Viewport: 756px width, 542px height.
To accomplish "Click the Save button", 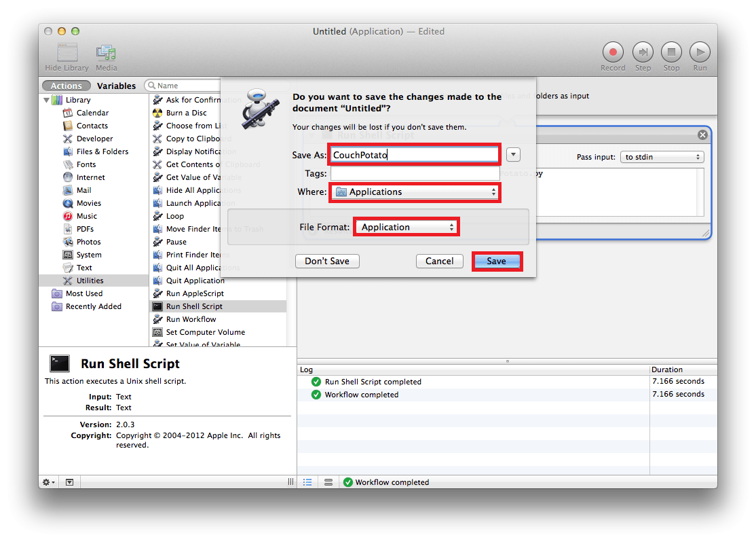I will tap(496, 261).
